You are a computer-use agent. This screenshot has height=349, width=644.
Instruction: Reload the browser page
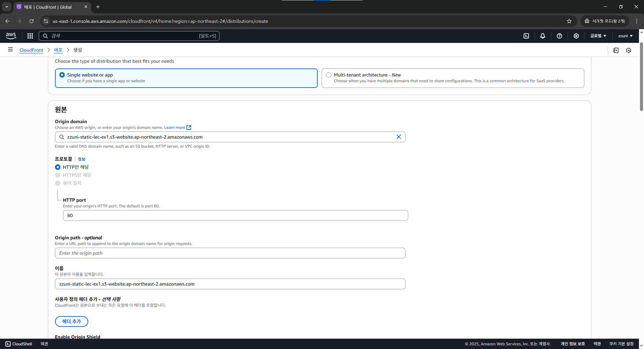pos(32,21)
